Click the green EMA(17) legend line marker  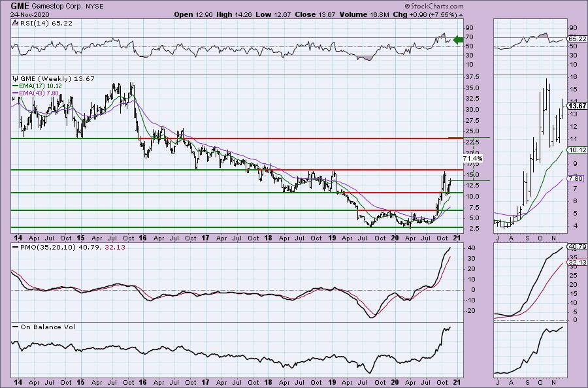15,86
